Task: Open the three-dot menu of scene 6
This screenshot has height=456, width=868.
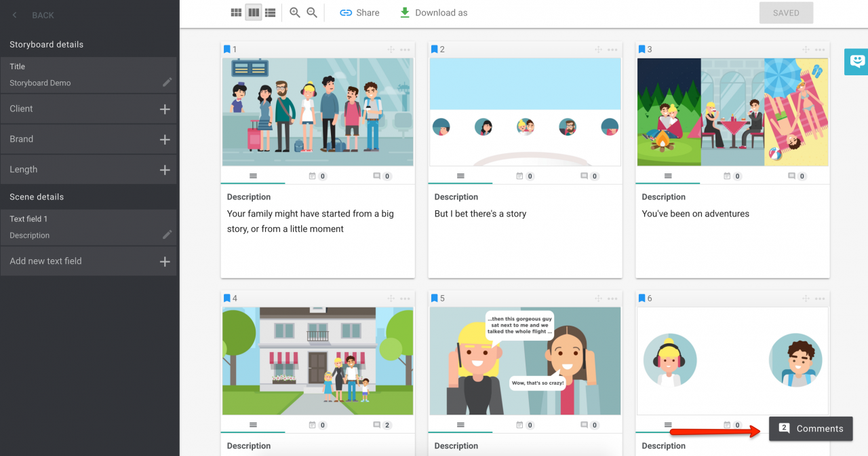Action: coord(820,299)
